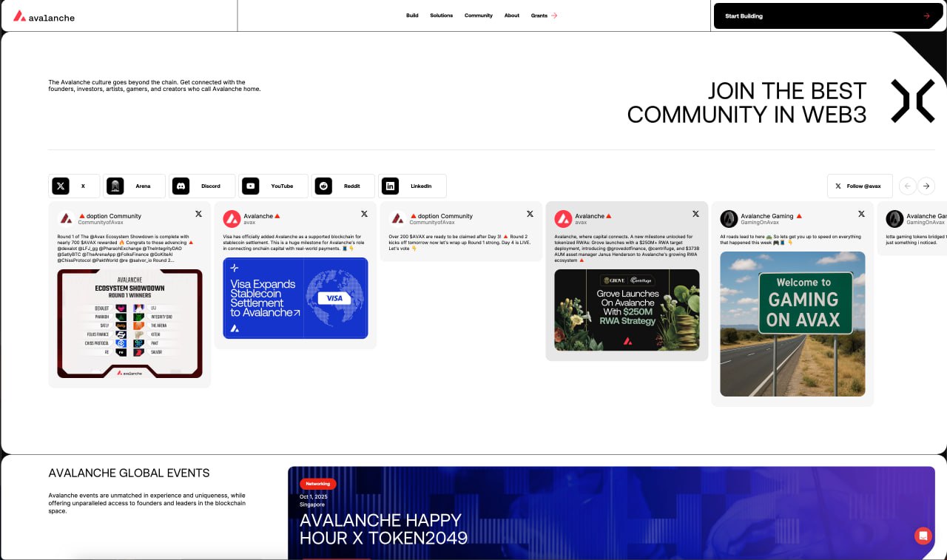The width and height of the screenshot is (947, 560).
Task: Show the Reddit tab
Action: coord(343,186)
